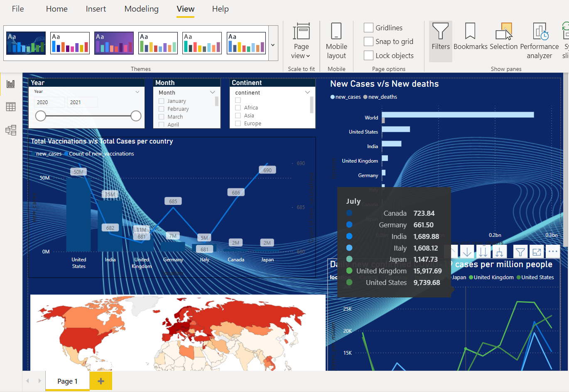This screenshot has height=392, width=569.
Task: Open the Bookmarks pane
Action: click(470, 39)
